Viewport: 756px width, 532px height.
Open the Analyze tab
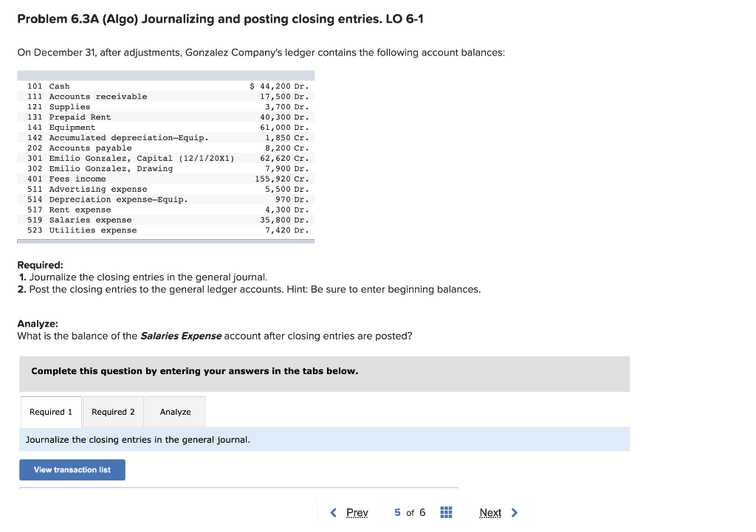175,412
